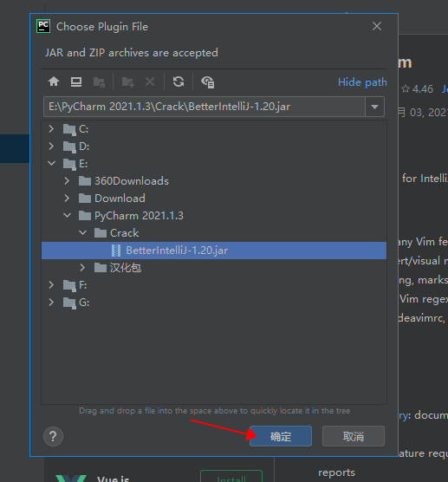This screenshot has width=448, height=482.
Task: Expand the F: drive node
Action: [x=51, y=285]
